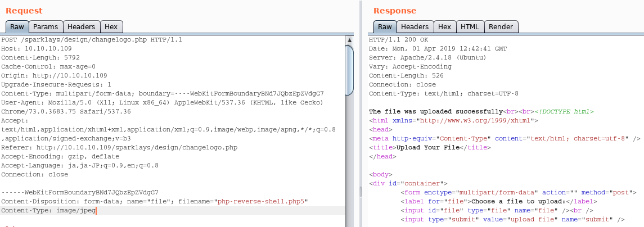Open the Request Params tab
Viewport: 644px width, 227px height.
click(46, 26)
